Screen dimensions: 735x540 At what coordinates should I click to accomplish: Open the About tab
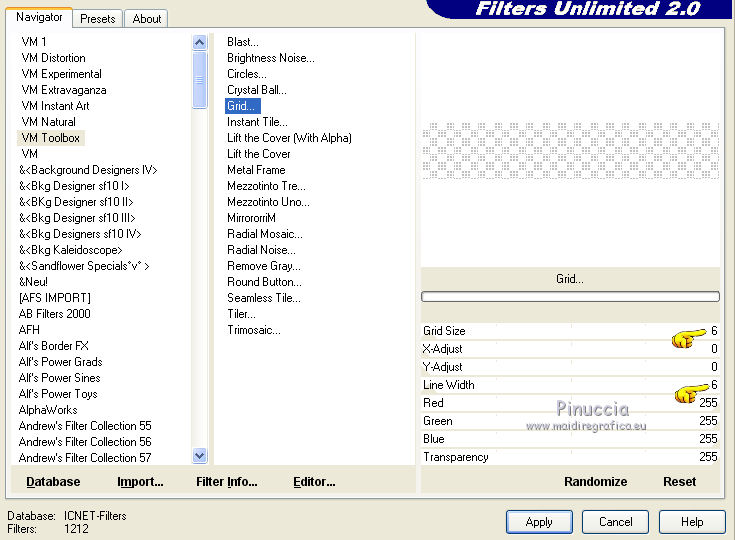[146, 19]
